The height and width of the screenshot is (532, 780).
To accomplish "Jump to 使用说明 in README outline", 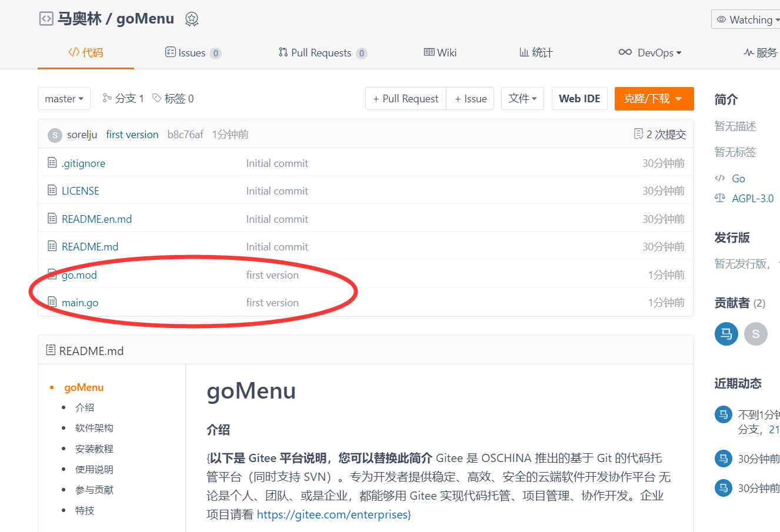I will [x=94, y=469].
